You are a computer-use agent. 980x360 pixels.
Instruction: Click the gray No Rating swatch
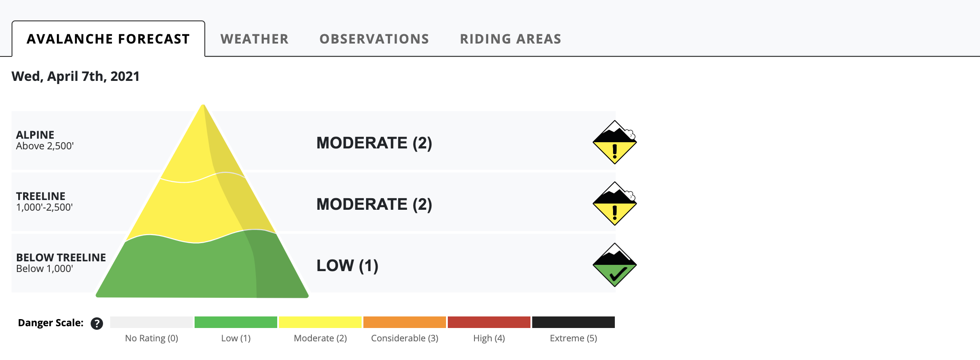tap(151, 322)
